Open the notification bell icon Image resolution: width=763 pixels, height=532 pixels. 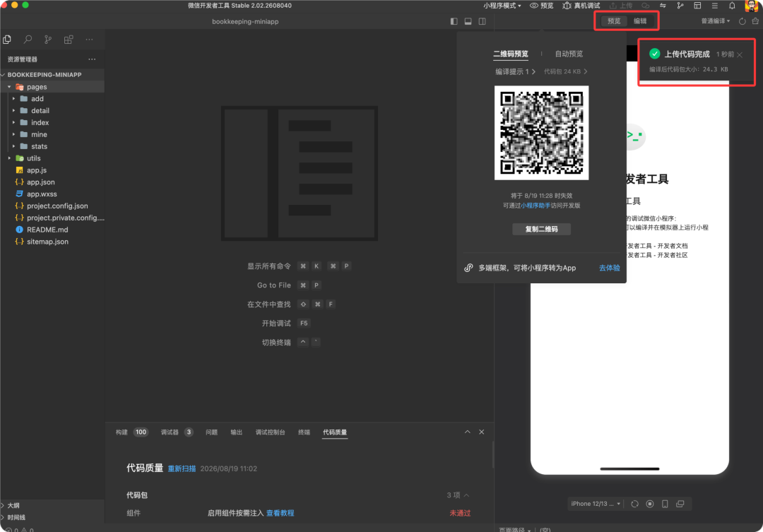[732, 6]
